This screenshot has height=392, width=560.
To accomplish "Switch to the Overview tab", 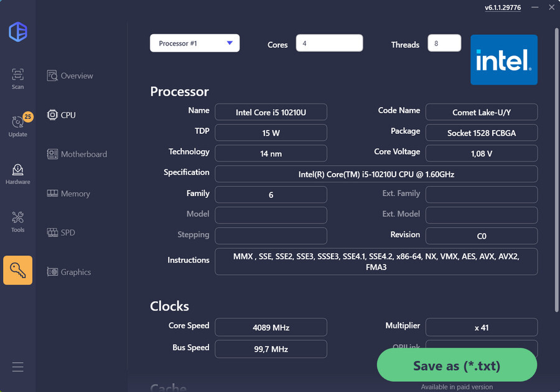I will pyautogui.click(x=70, y=76).
